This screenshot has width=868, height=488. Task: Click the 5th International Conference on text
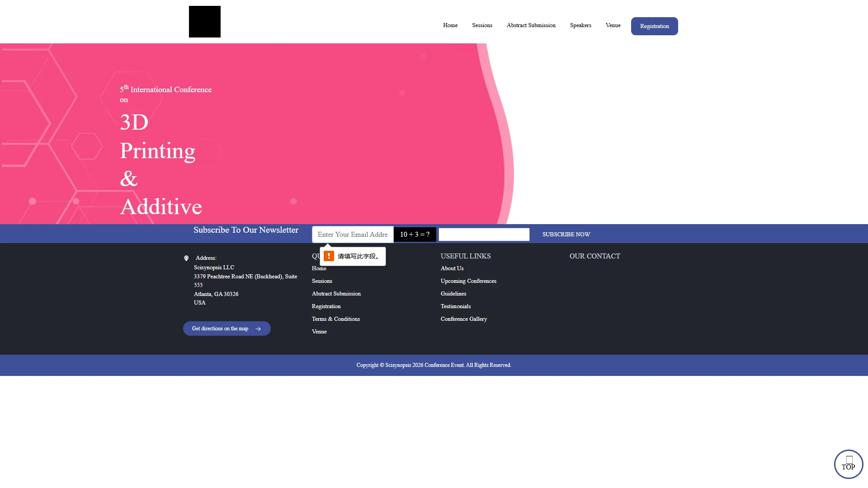166,94
